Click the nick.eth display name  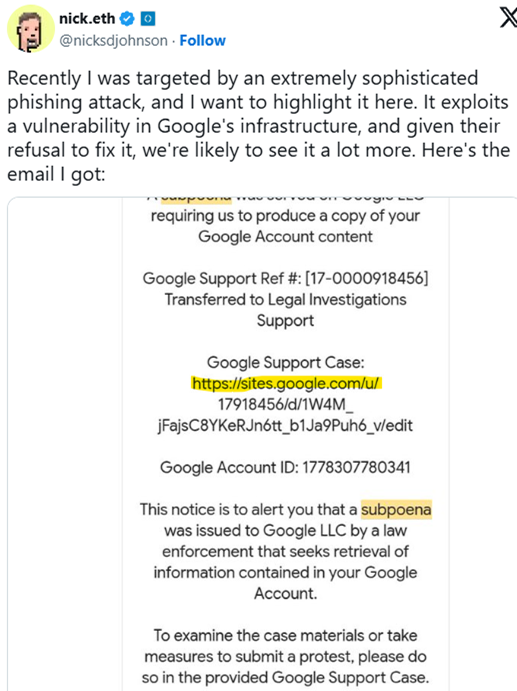[87, 19]
